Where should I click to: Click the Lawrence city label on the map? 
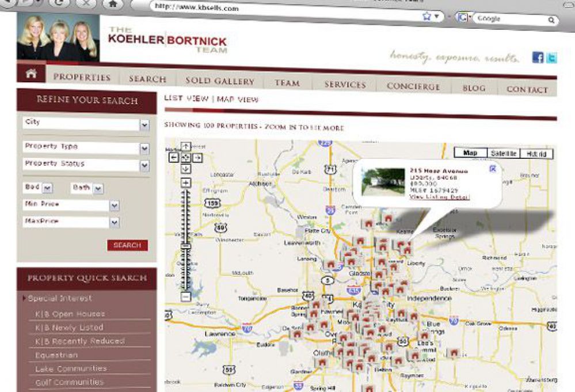pos(220,334)
